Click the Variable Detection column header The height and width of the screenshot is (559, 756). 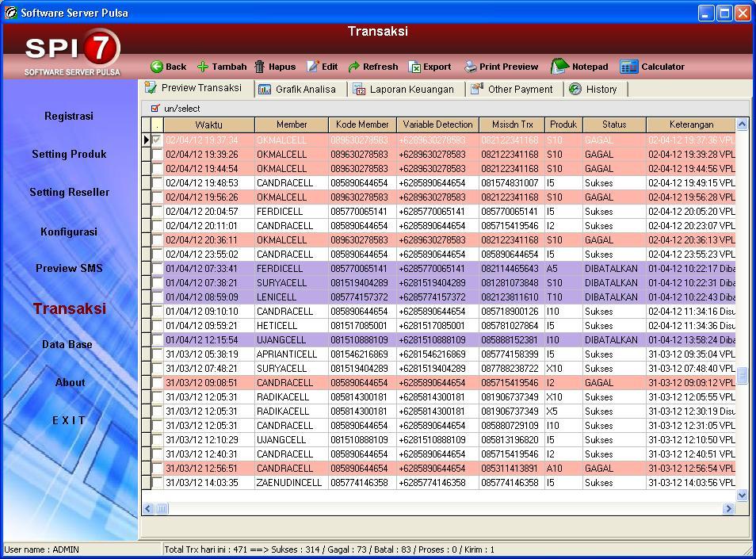click(x=437, y=124)
